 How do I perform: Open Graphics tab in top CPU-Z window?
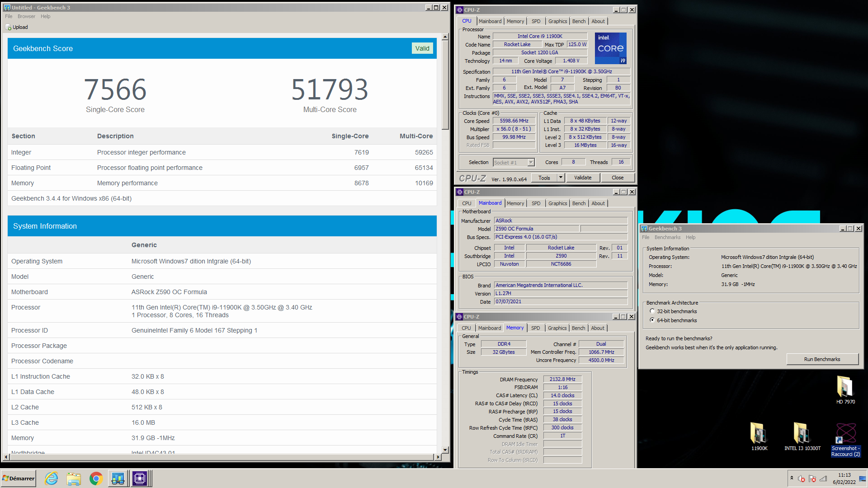coord(557,21)
